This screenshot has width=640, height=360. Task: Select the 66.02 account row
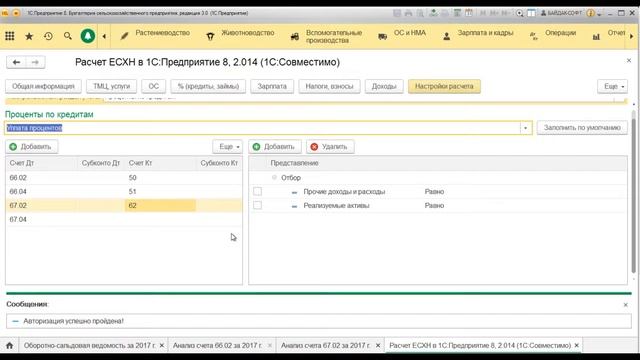(124, 178)
